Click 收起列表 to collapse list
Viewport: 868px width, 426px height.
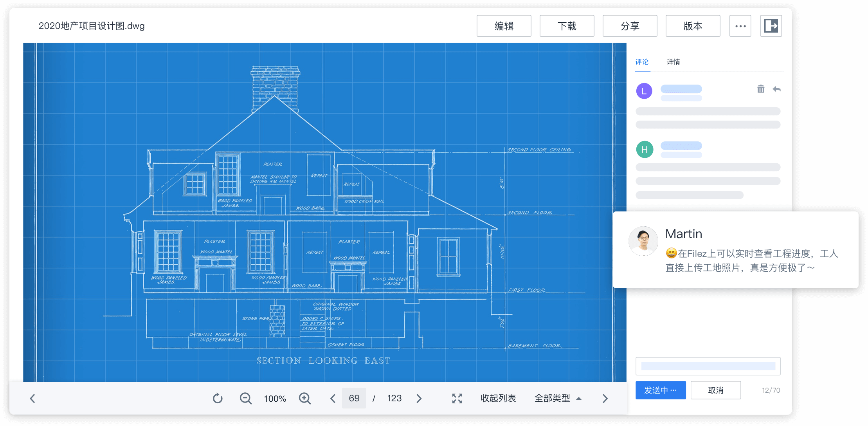498,398
